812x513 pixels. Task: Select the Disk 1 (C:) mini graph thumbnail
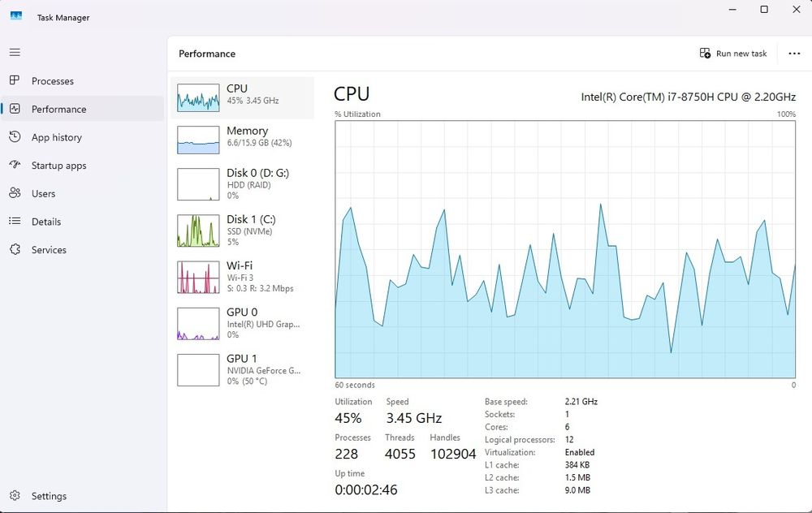pos(198,231)
